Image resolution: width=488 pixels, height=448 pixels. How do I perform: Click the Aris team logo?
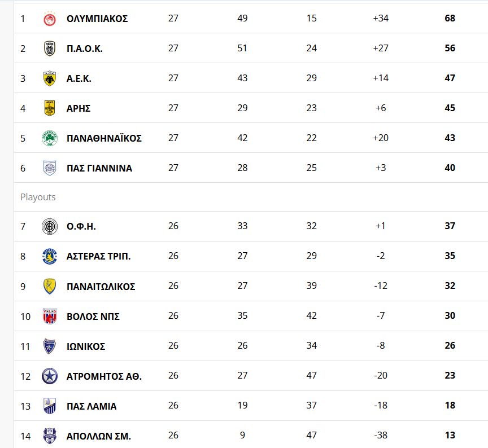(x=50, y=108)
